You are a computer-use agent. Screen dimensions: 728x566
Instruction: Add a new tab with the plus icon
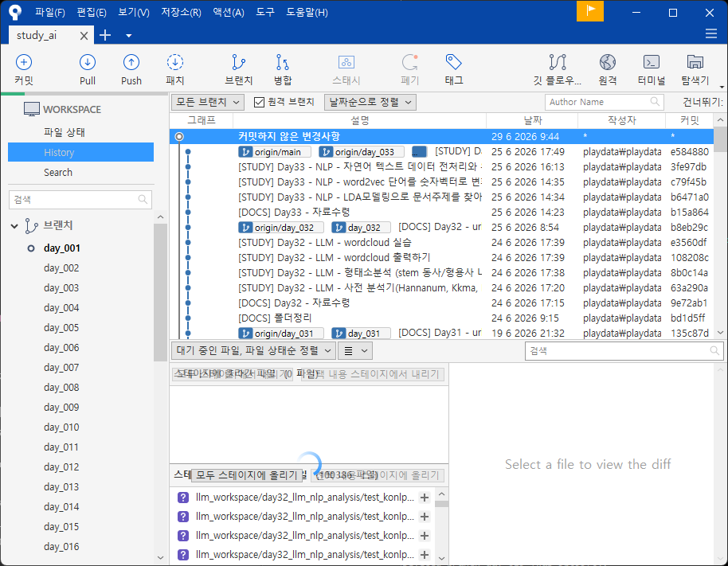105,35
